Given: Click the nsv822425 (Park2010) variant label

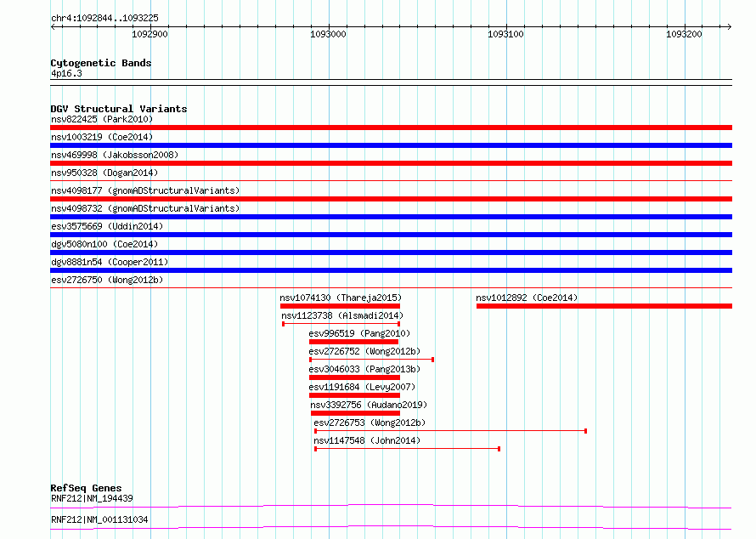Looking at the screenshot, I should (x=102, y=119).
